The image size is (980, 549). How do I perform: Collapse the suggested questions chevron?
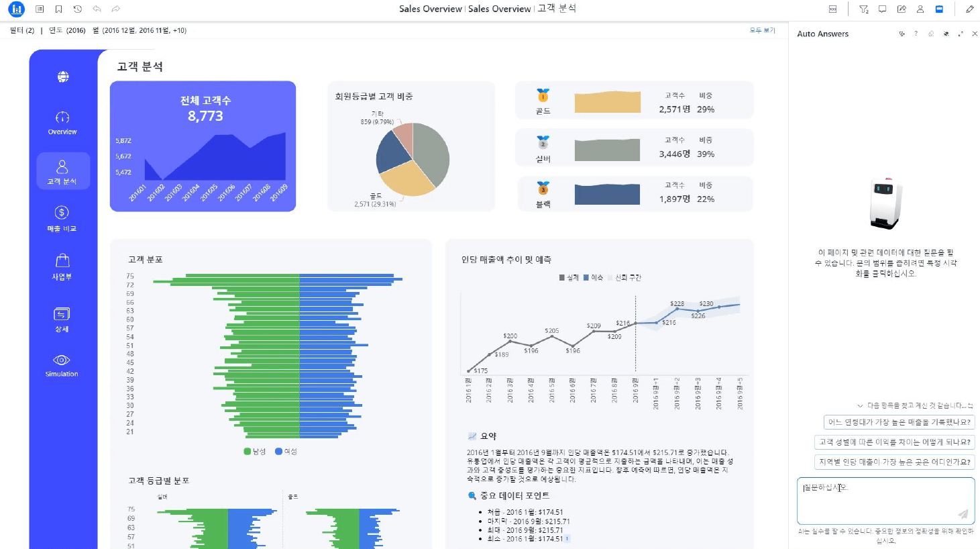(860, 406)
